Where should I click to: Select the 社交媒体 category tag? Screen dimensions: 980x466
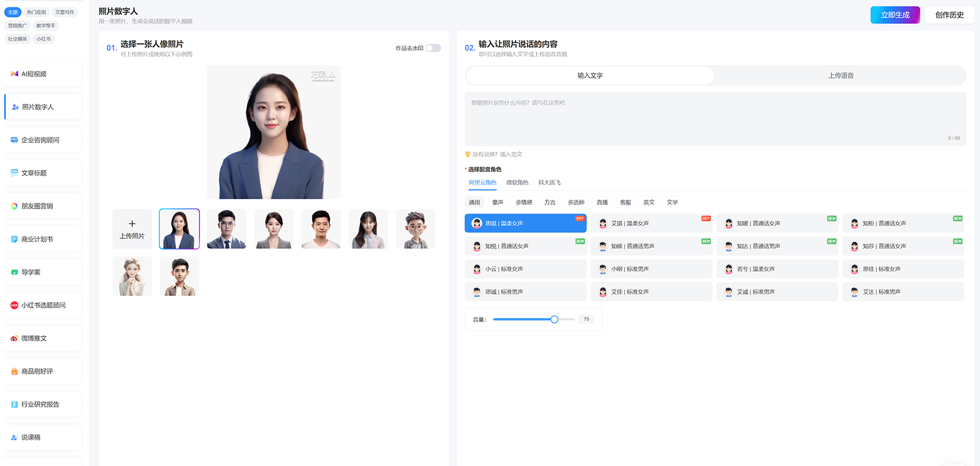[x=17, y=39]
